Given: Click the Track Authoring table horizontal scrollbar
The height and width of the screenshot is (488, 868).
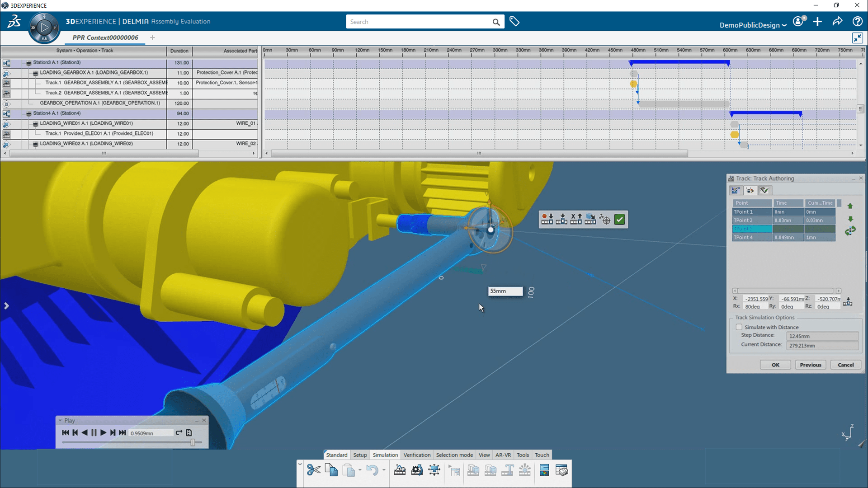Looking at the screenshot, I should 786,291.
